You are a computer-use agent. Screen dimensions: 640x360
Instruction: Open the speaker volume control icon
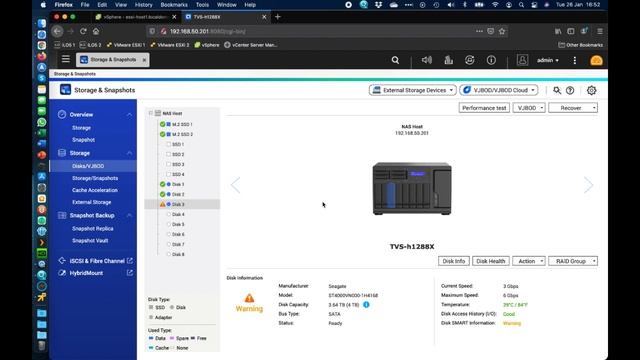pos(427,60)
